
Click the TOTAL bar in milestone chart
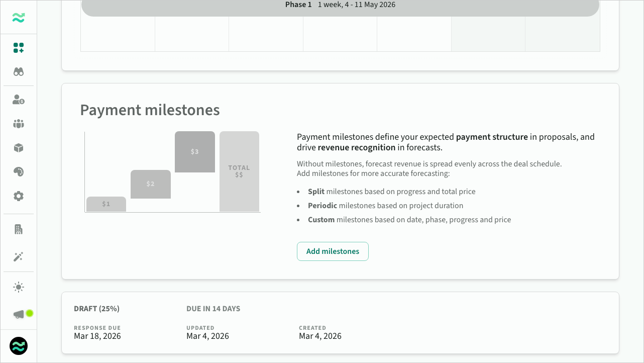pyautogui.click(x=239, y=171)
